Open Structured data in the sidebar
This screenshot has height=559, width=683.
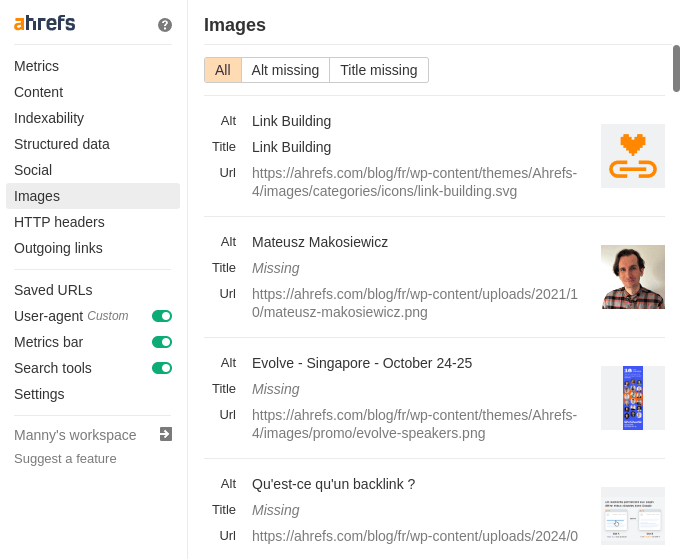62,144
